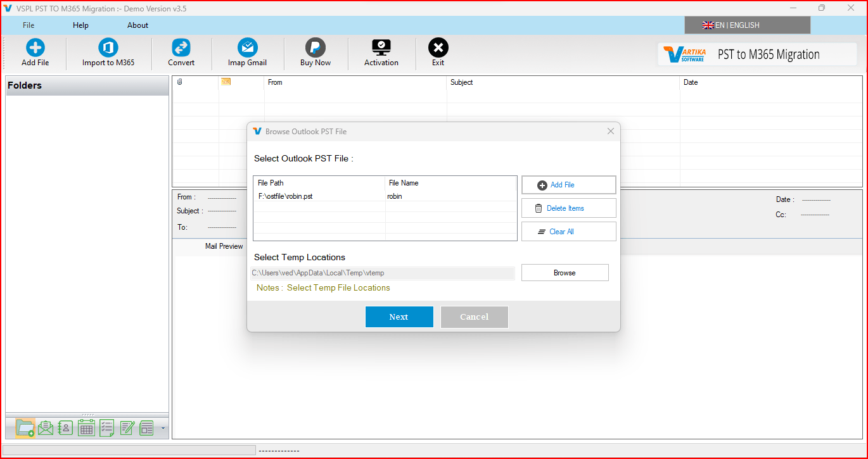This screenshot has height=459, width=868.
Task: Click the File Path column header
Action: [319, 183]
